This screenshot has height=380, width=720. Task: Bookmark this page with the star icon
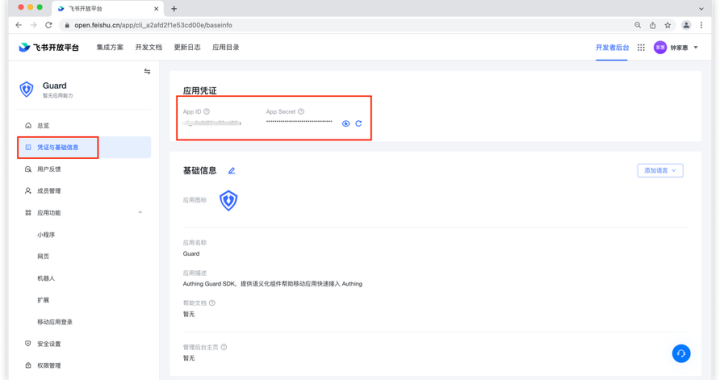(x=668, y=25)
